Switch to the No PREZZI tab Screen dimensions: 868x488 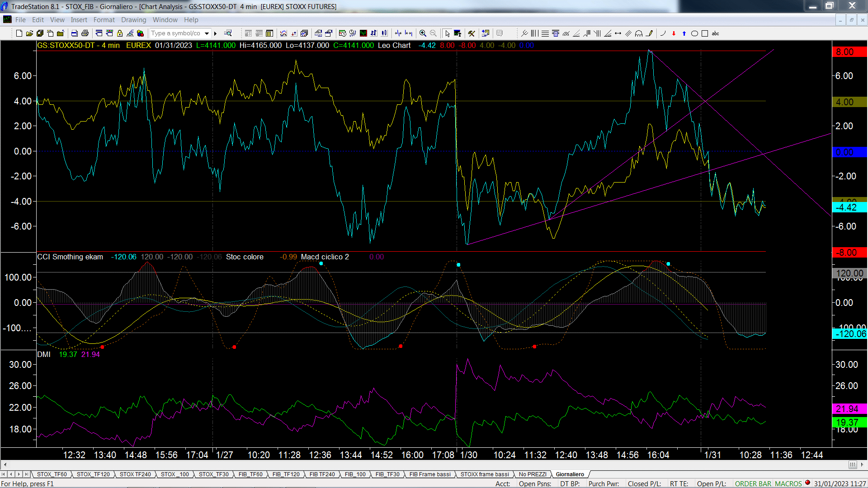pos(533,474)
